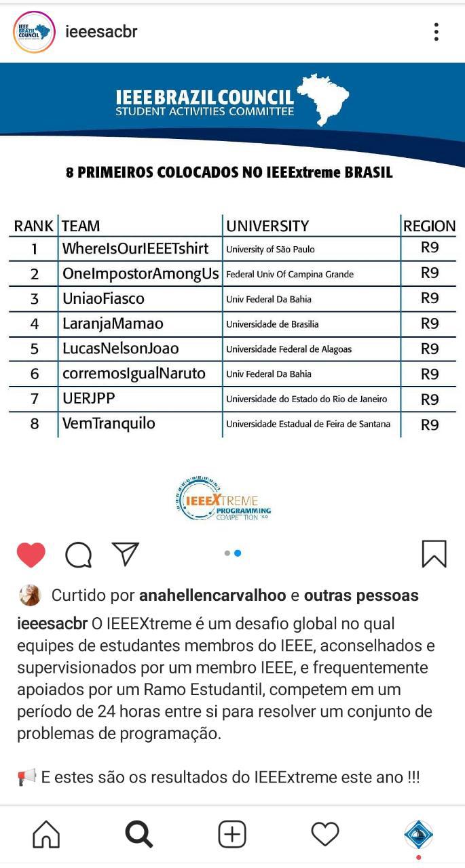Tap the paper plane share icon
This screenshot has height=868, width=465.
126,553
